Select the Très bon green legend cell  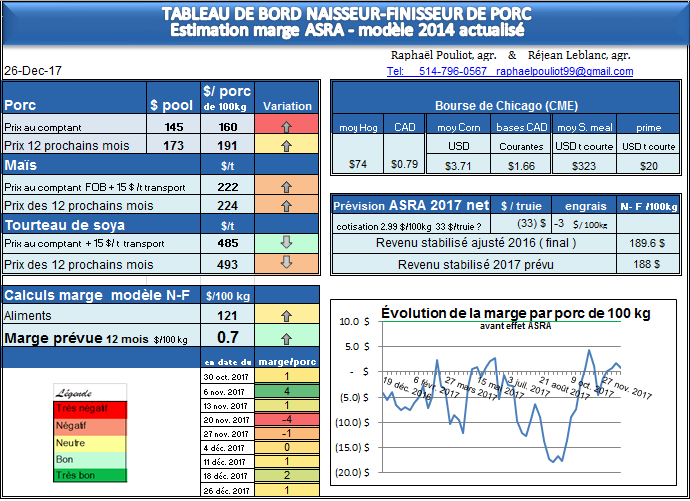click(90, 474)
